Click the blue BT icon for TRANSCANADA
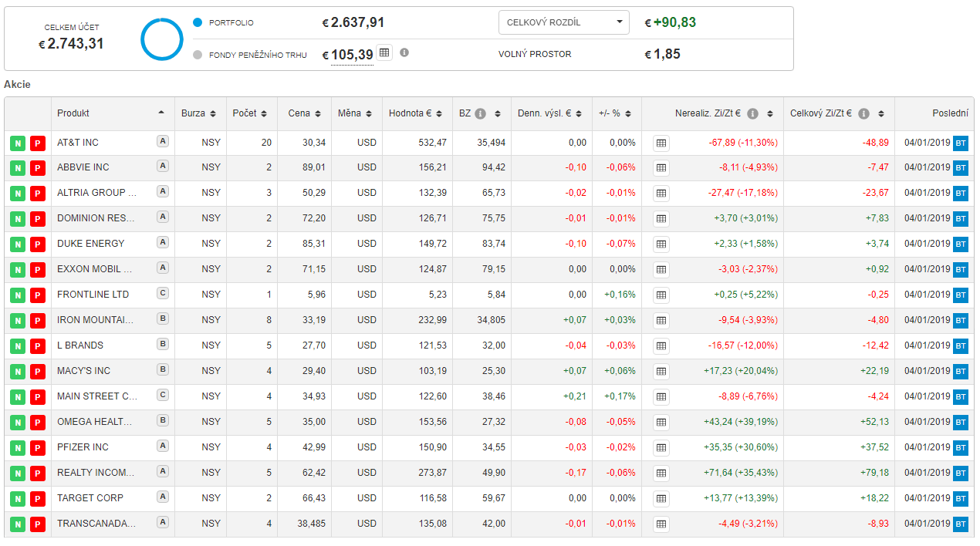Viewport: 980px width, 546px height. (961, 524)
